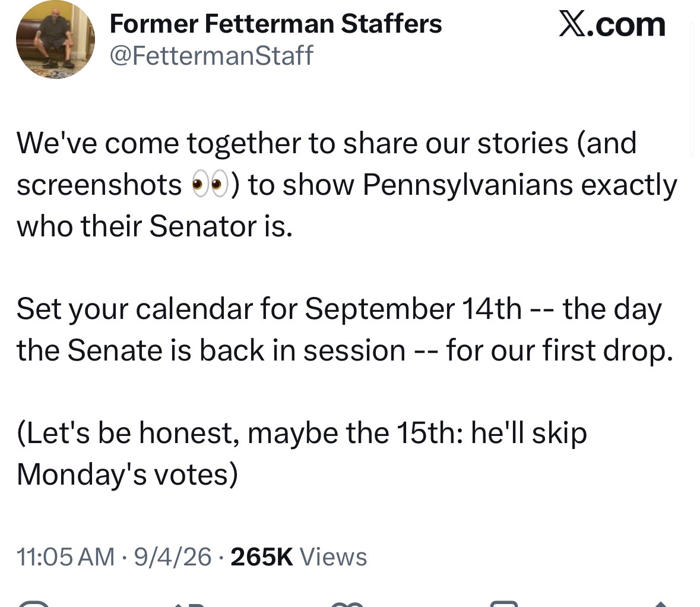Open the 265K Views count
700x607 pixels.
pos(299,557)
